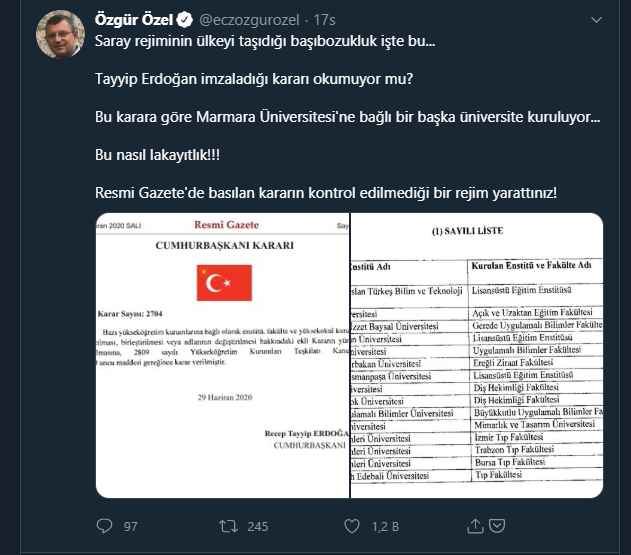Click the 17s timestamp link
631x555 pixels.
point(324,20)
